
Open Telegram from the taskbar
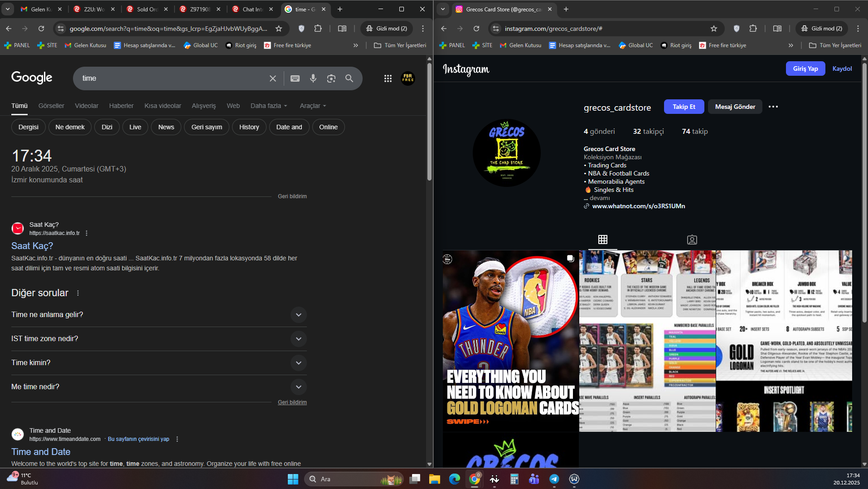click(x=554, y=479)
